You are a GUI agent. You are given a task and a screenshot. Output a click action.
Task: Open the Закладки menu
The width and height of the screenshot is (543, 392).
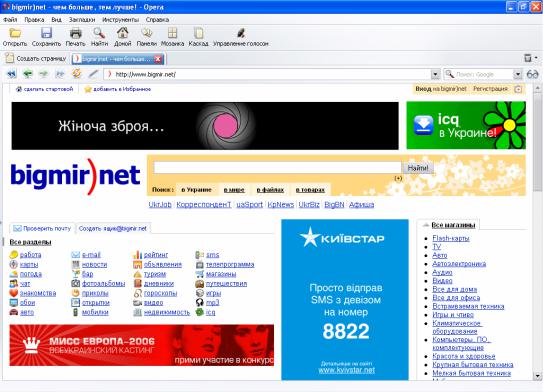point(82,20)
